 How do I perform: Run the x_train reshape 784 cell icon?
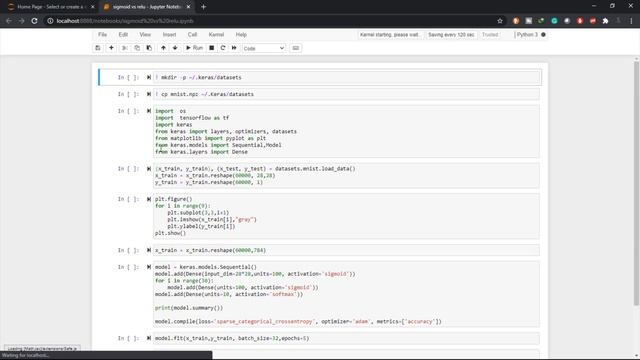tap(149, 250)
